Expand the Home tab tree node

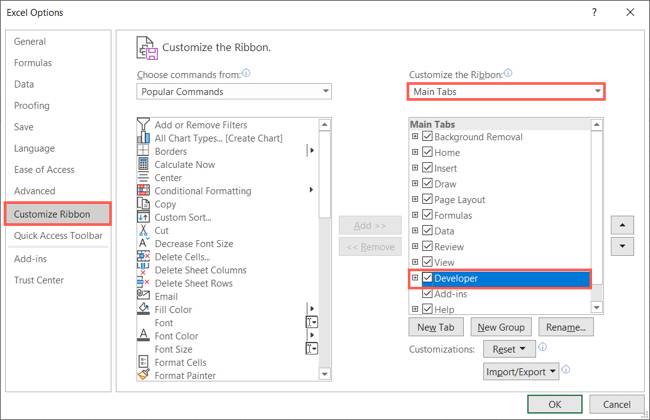[415, 152]
